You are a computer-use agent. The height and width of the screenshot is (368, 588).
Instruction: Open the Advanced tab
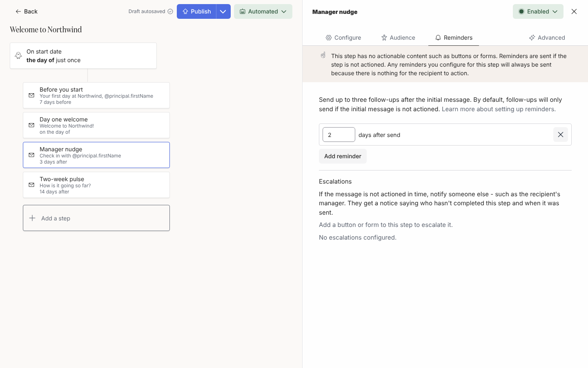click(547, 38)
